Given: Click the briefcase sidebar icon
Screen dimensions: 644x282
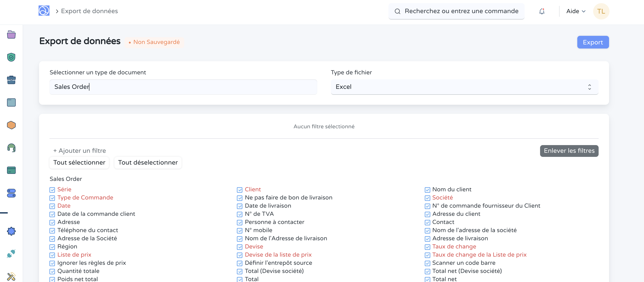Looking at the screenshot, I should pyautogui.click(x=11, y=80).
